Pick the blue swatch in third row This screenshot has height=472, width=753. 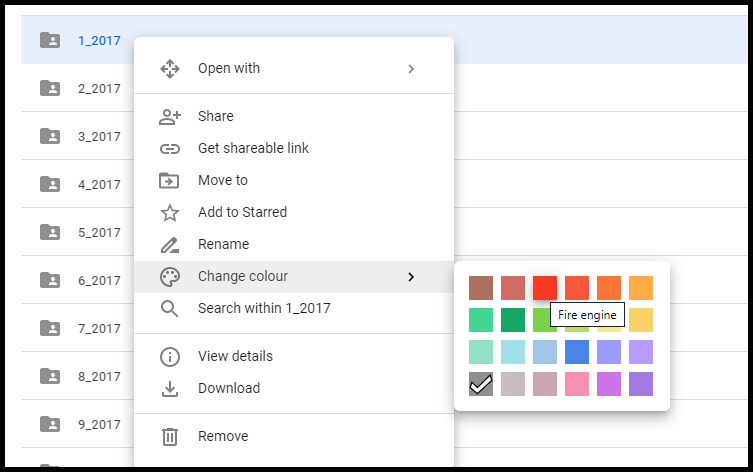[x=577, y=352]
